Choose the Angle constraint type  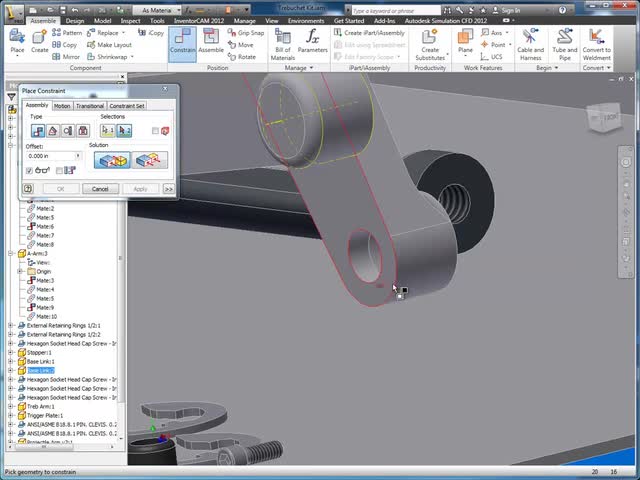tap(53, 131)
